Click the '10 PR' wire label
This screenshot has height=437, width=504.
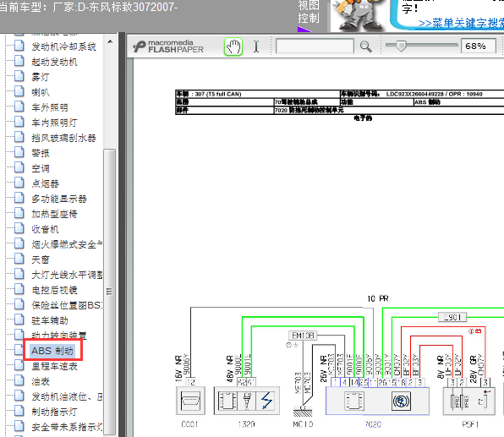point(378,299)
